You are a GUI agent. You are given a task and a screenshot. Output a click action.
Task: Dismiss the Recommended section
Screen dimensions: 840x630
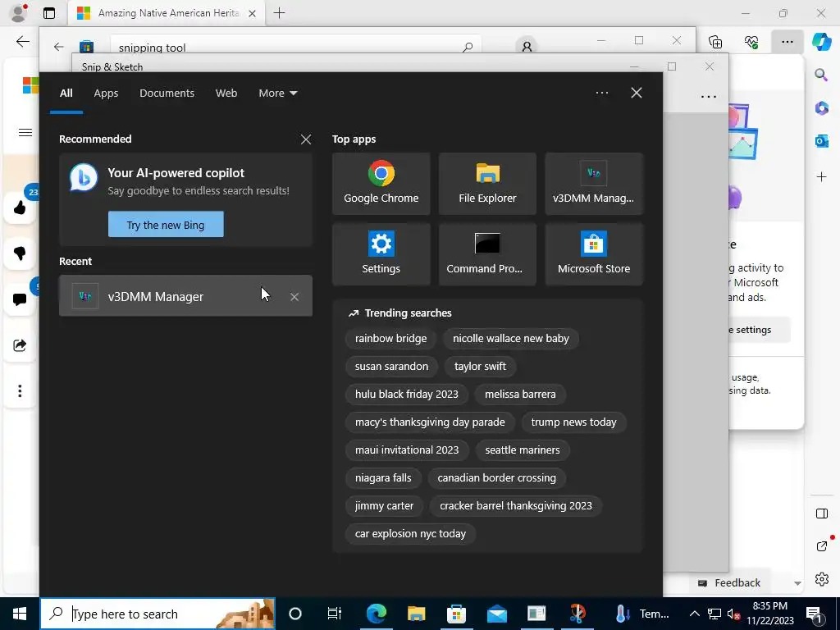pos(306,139)
